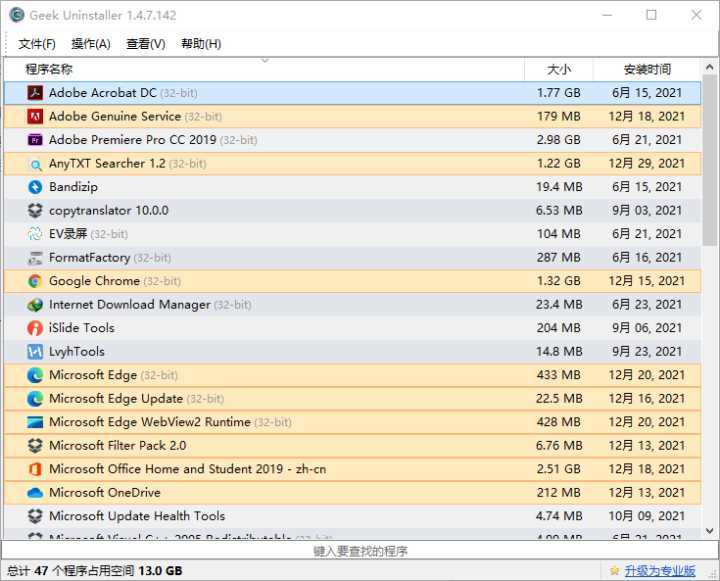720x581 pixels.
Task: Click the 10月 09, 2021 install date
Action: pyautogui.click(x=647, y=516)
